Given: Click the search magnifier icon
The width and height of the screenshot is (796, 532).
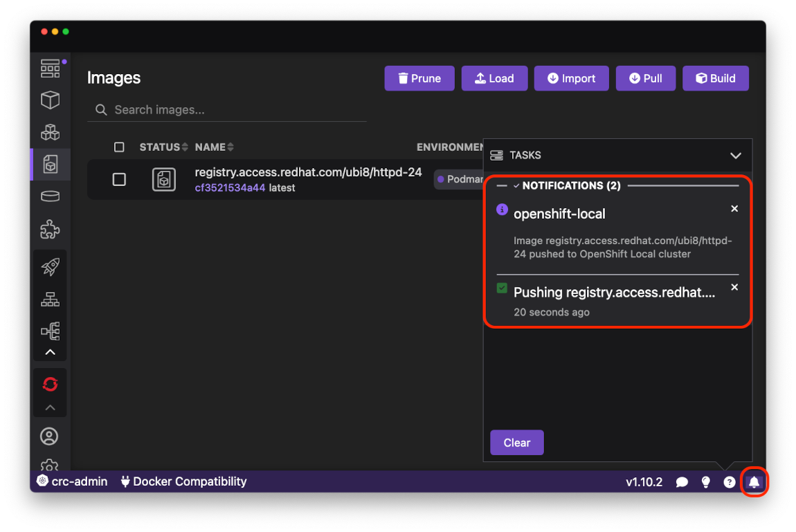Looking at the screenshot, I should tap(101, 109).
